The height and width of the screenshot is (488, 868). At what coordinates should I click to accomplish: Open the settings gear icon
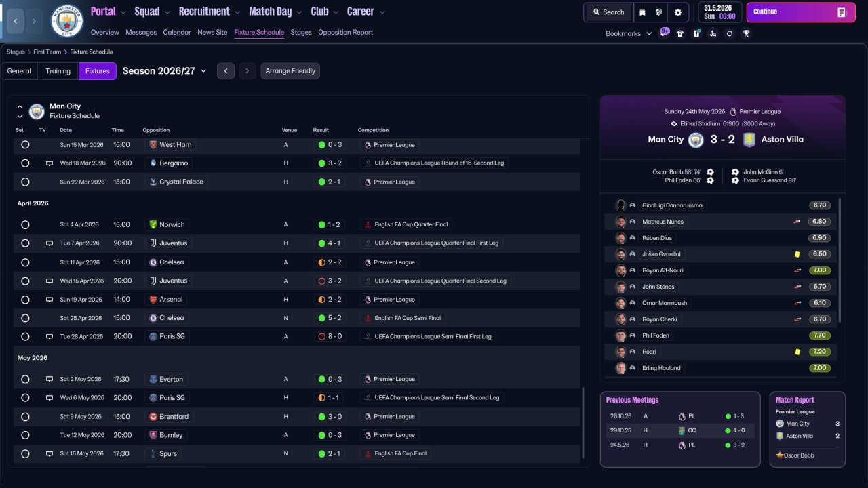[x=677, y=12]
